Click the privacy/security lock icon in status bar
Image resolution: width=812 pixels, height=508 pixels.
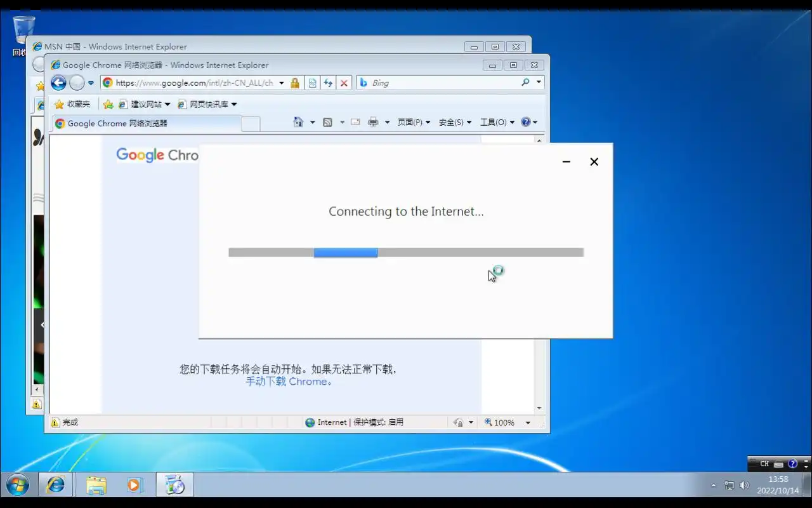pyautogui.click(x=459, y=422)
